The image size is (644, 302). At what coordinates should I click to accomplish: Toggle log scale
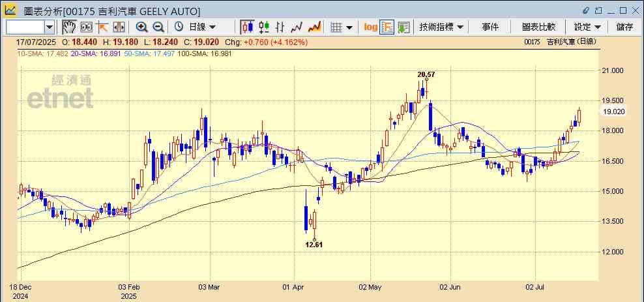370,27
